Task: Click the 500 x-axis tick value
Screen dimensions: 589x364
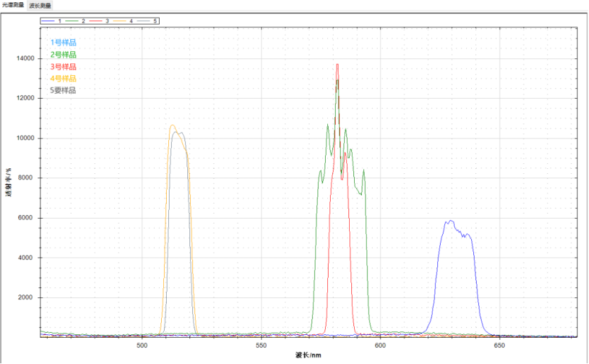Action: click(x=142, y=346)
